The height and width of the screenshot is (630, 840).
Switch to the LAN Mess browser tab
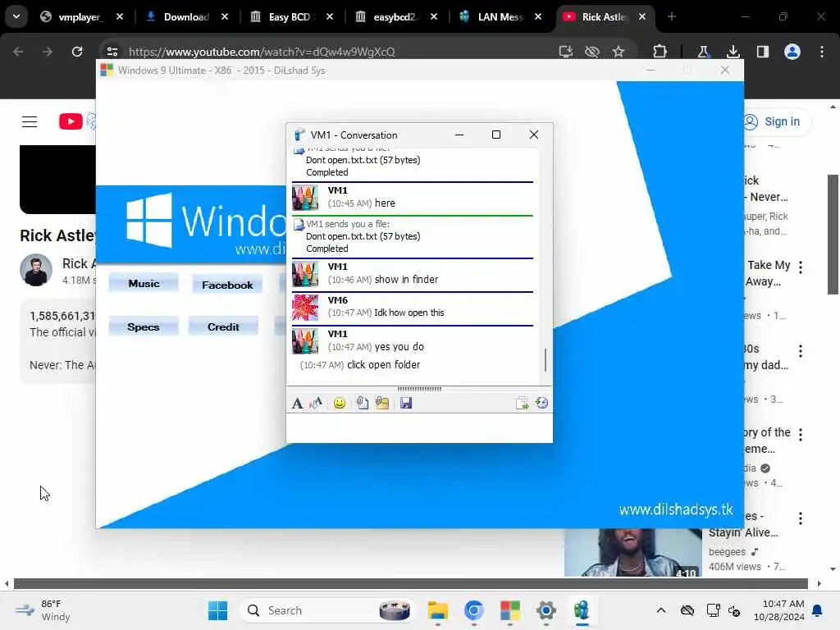point(500,16)
